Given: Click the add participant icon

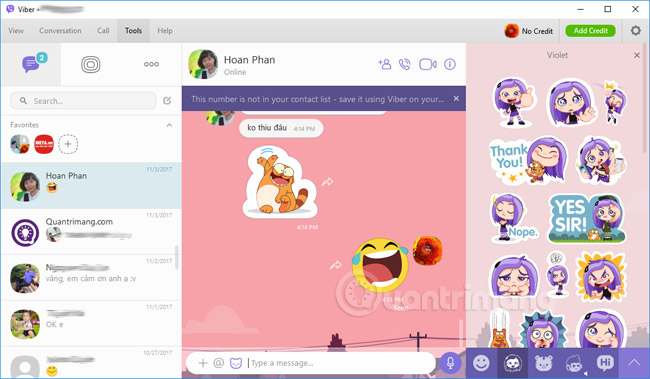Looking at the screenshot, I should pyautogui.click(x=385, y=64).
